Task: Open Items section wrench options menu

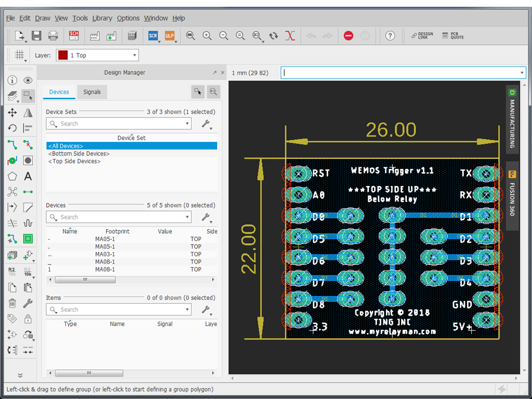Action: [206, 310]
